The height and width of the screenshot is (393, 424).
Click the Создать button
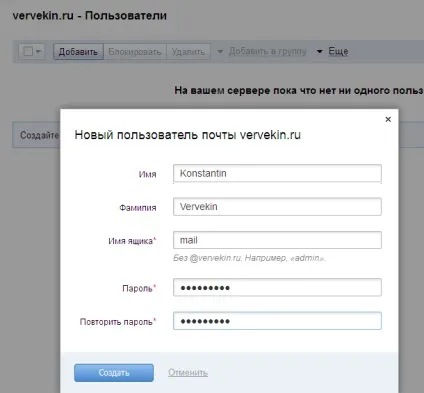coord(114,373)
